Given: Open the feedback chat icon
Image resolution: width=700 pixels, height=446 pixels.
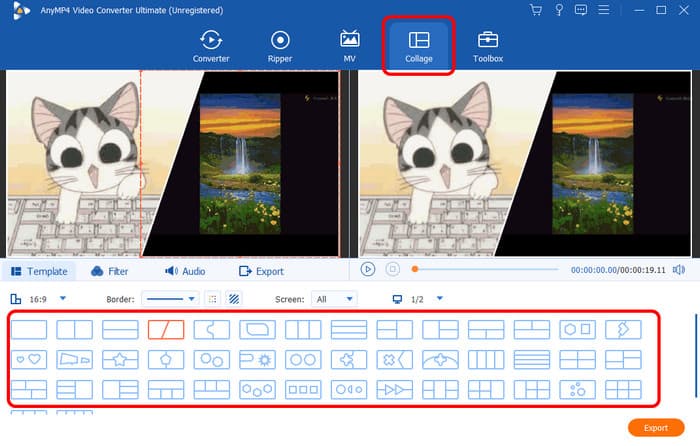Looking at the screenshot, I should click(x=581, y=10).
